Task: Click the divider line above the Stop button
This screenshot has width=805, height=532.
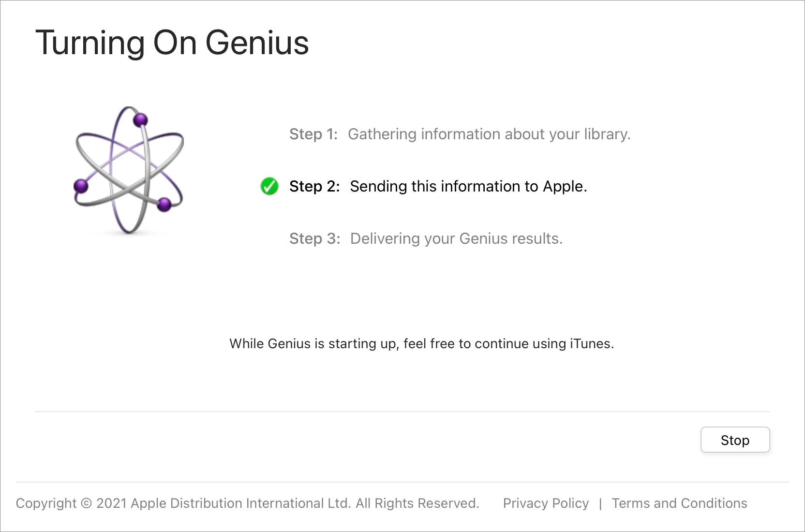Action: [402, 412]
